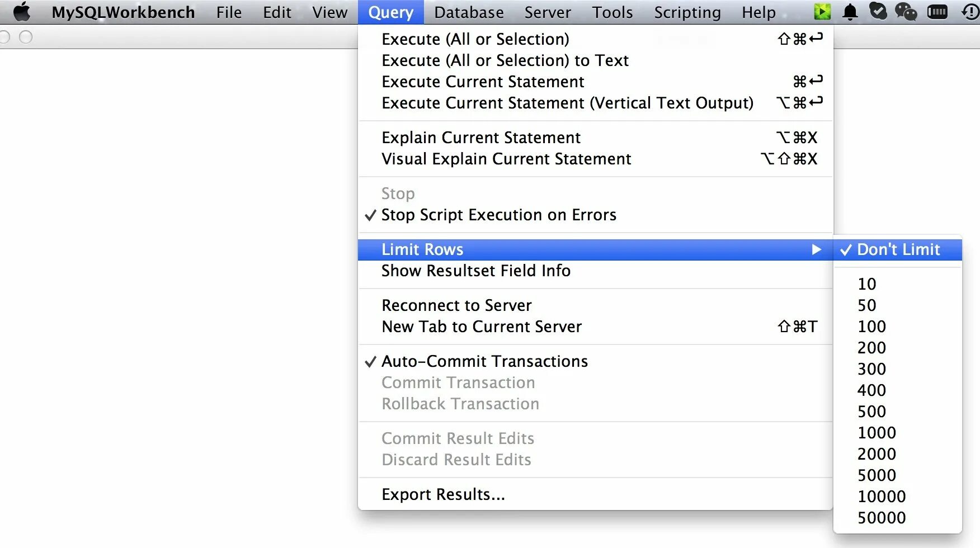Choose Visual Explain Current Statement
The image size is (980, 548).
tap(506, 159)
